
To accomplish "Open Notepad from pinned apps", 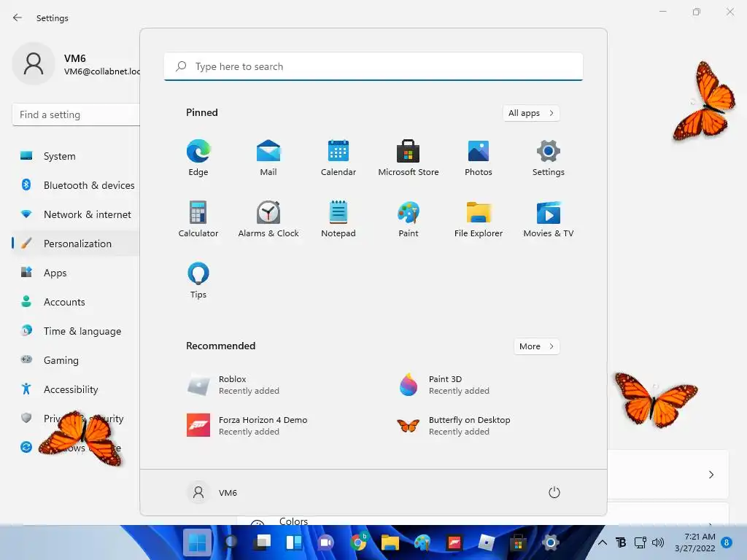I will 338,219.
